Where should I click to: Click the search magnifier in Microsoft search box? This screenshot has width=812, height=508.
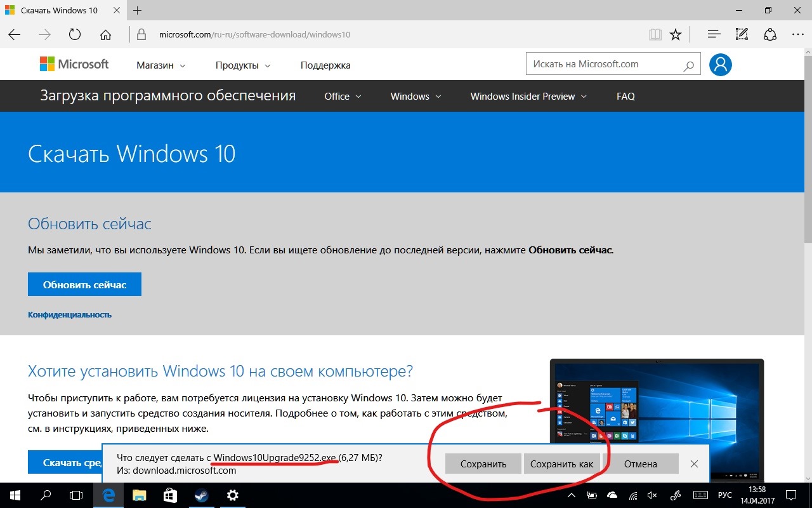[x=688, y=65]
